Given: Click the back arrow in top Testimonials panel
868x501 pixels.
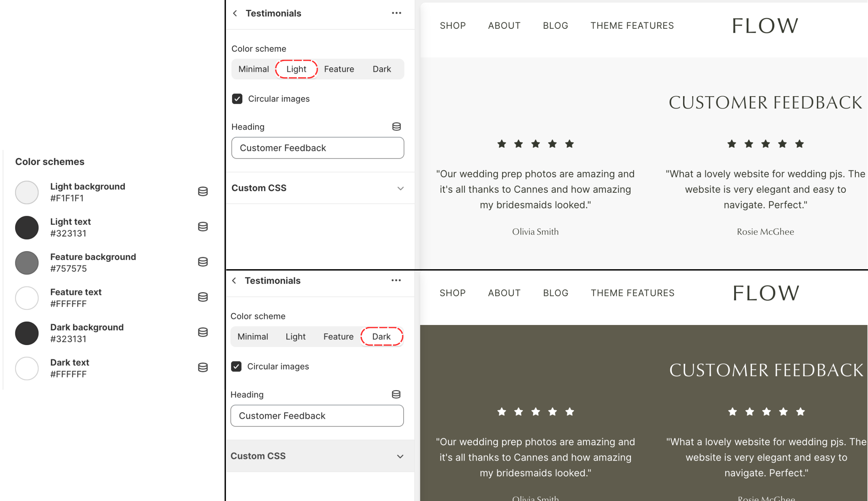Looking at the screenshot, I should 235,13.
